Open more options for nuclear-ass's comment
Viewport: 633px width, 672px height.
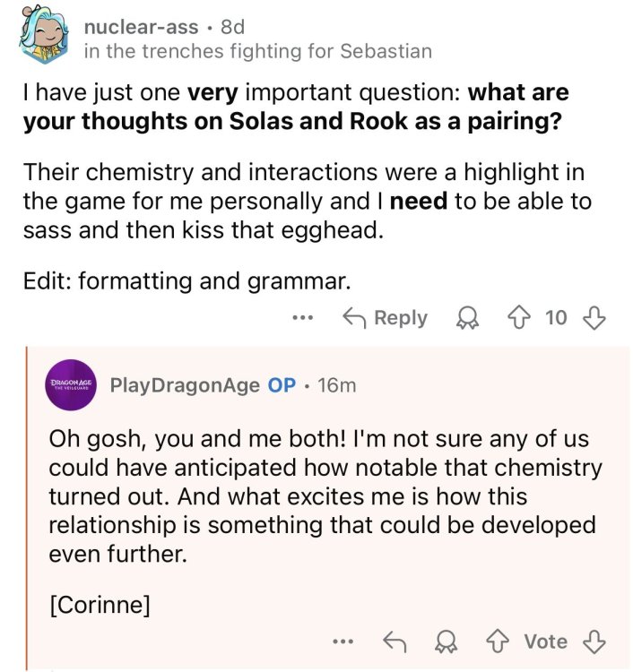click(303, 318)
